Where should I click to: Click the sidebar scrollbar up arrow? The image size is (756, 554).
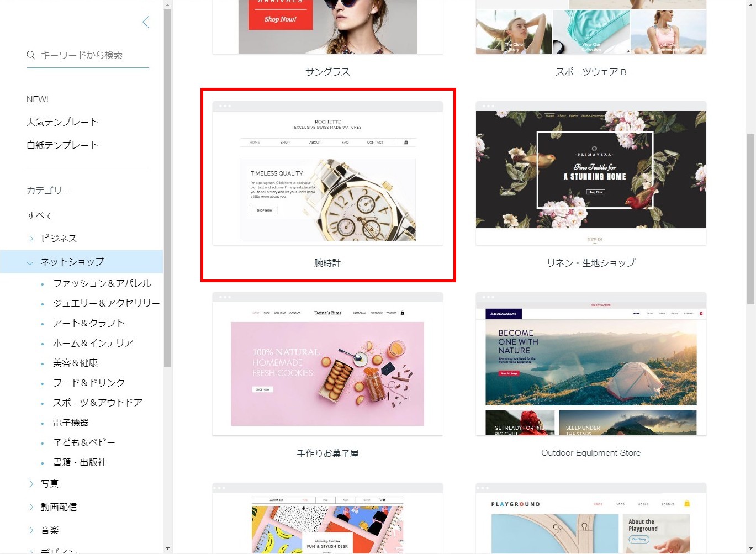168,4
